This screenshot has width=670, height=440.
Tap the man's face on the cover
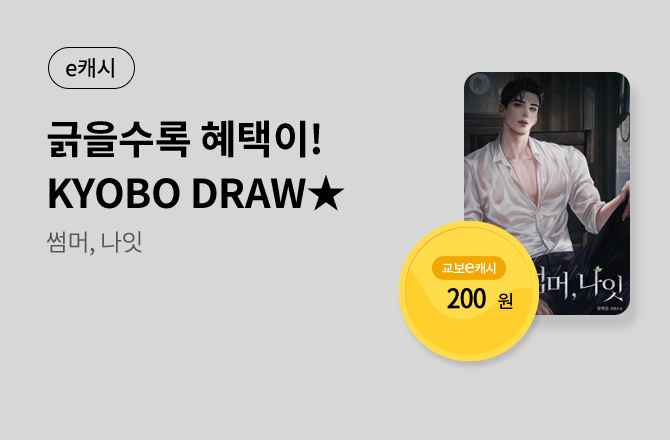tap(523, 111)
